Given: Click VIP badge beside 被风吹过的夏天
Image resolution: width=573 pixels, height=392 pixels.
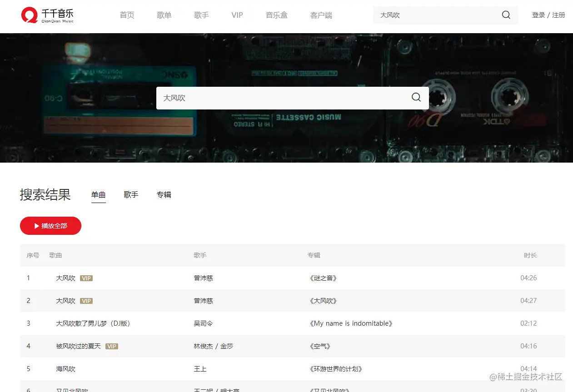Looking at the screenshot, I should pos(112,346).
